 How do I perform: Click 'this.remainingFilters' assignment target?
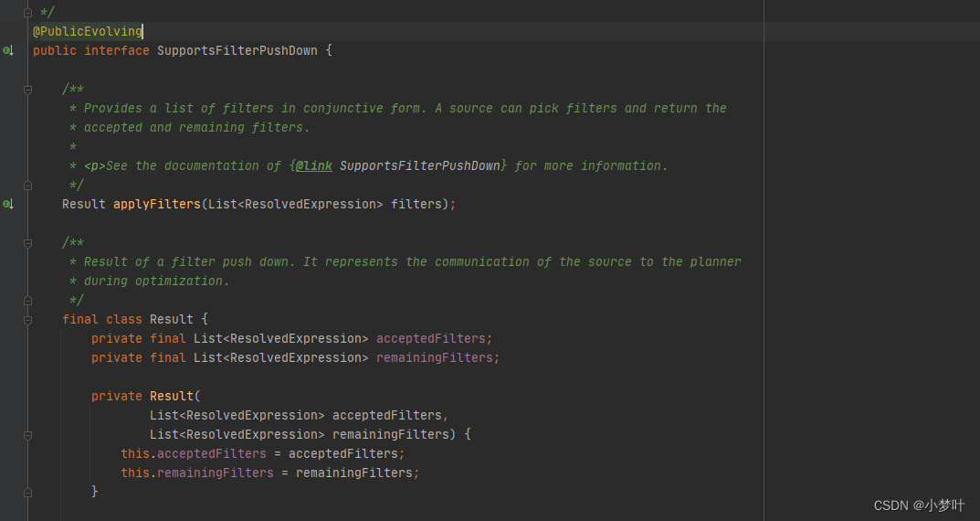pos(197,473)
